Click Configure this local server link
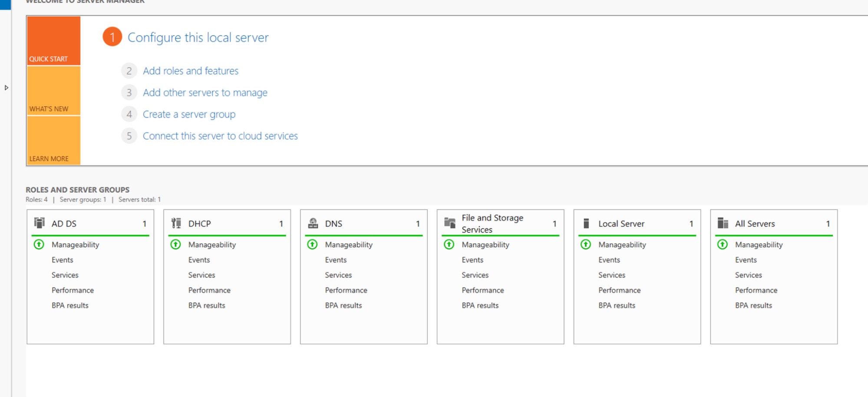 pos(198,38)
